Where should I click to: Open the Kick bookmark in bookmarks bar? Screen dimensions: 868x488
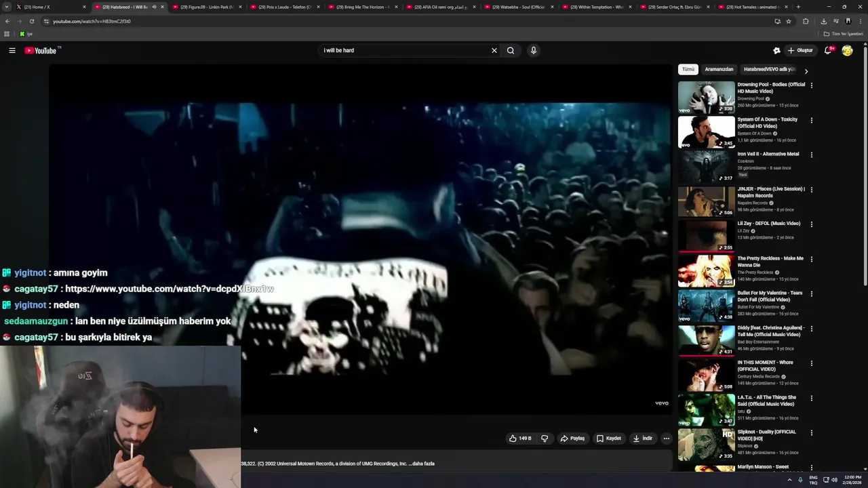[x=26, y=34]
